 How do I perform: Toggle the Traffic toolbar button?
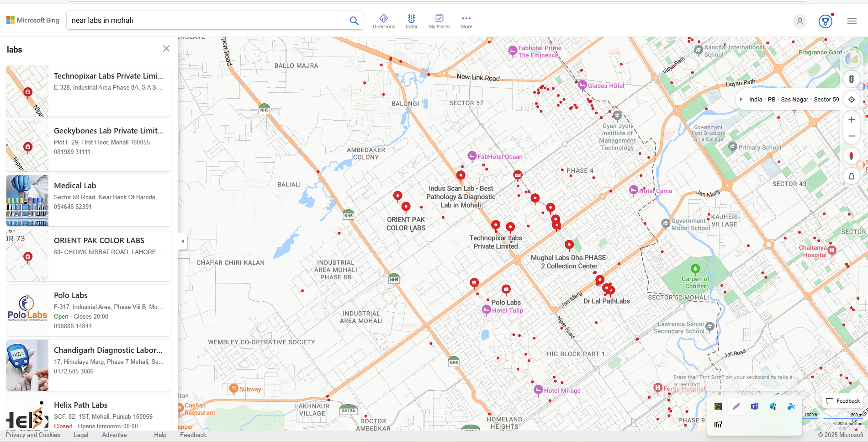[x=412, y=21]
